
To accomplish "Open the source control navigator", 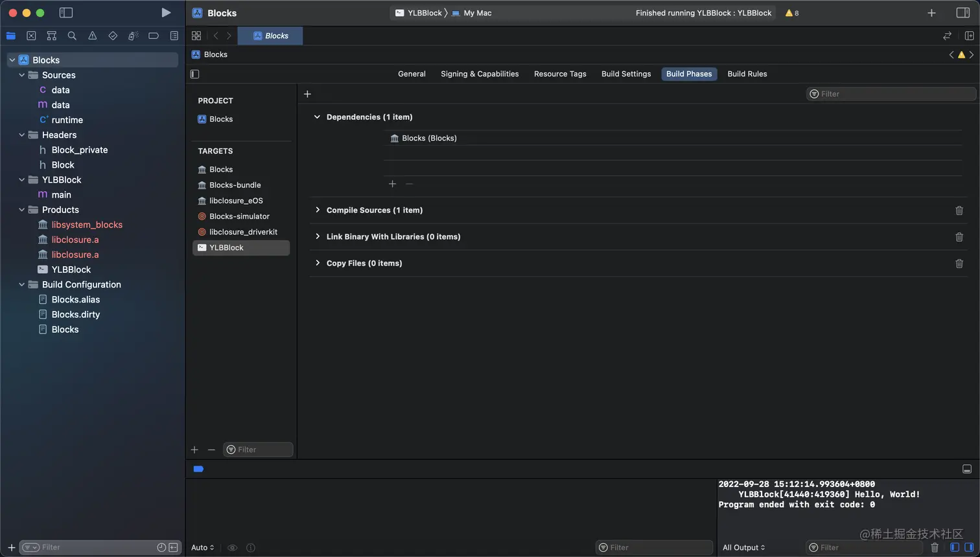I will pos(31,36).
